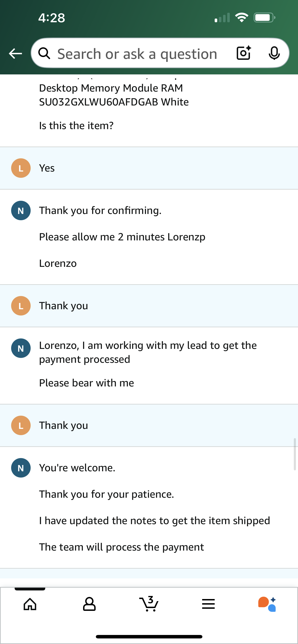
Task: Tap the SU032GXLWU60AFDGAB White product text
Action: [x=114, y=102]
